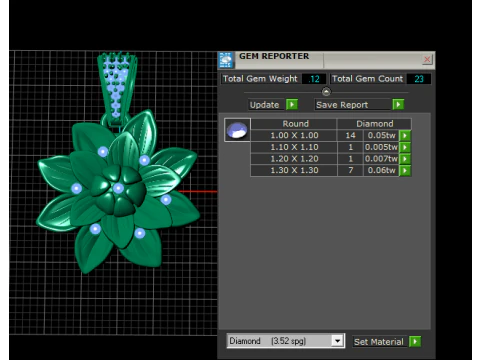Click the Save Report label
Viewport: 480px width, 360px height.
point(352,105)
